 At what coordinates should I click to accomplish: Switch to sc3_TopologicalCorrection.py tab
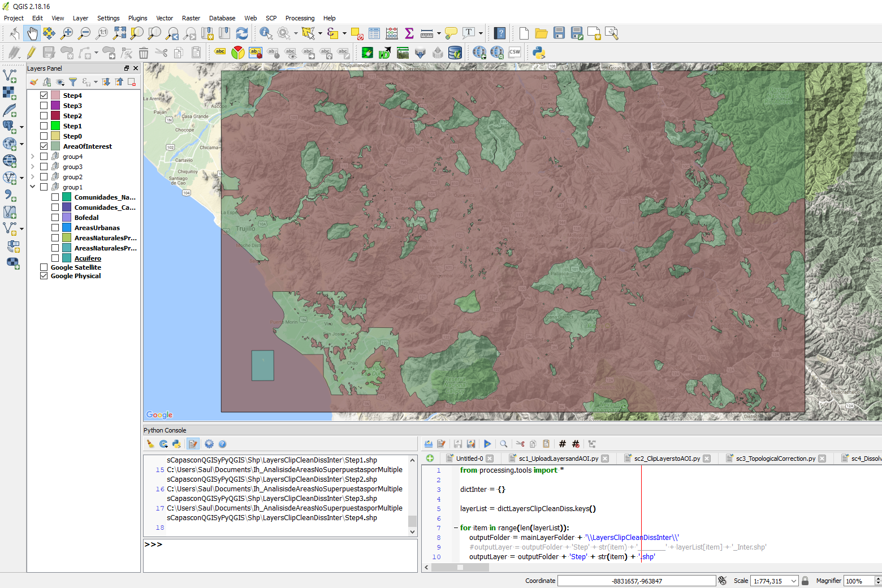(775, 459)
